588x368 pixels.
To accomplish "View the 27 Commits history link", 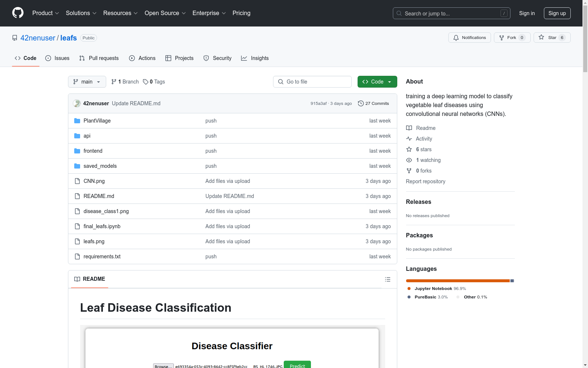I will click(373, 103).
